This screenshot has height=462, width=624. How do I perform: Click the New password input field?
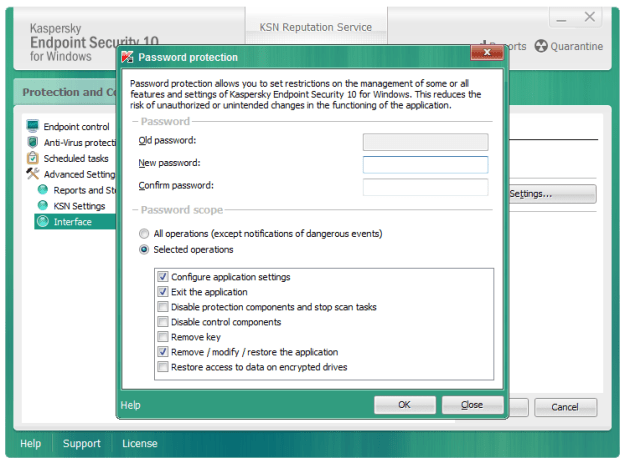point(425,165)
